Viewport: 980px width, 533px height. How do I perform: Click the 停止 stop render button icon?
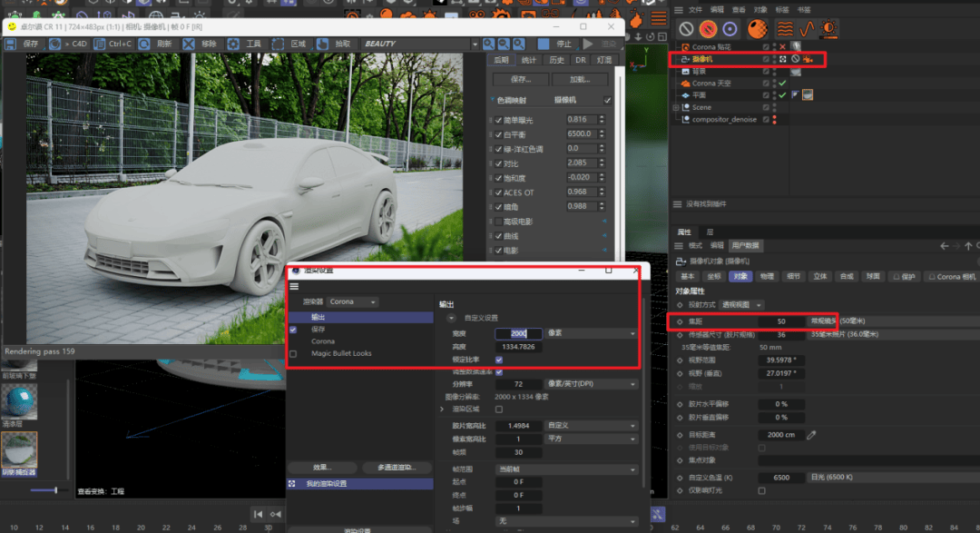pyautogui.click(x=544, y=44)
